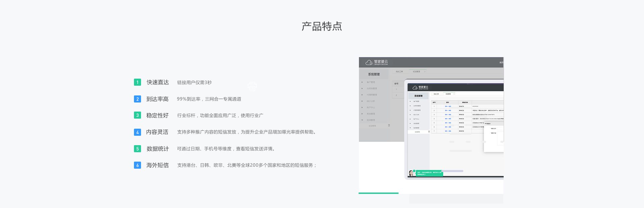Click the customer service avatar in laptop screenshot
The height and width of the screenshot is (208, 644).
pyautogui.click(x=412, y=173)
